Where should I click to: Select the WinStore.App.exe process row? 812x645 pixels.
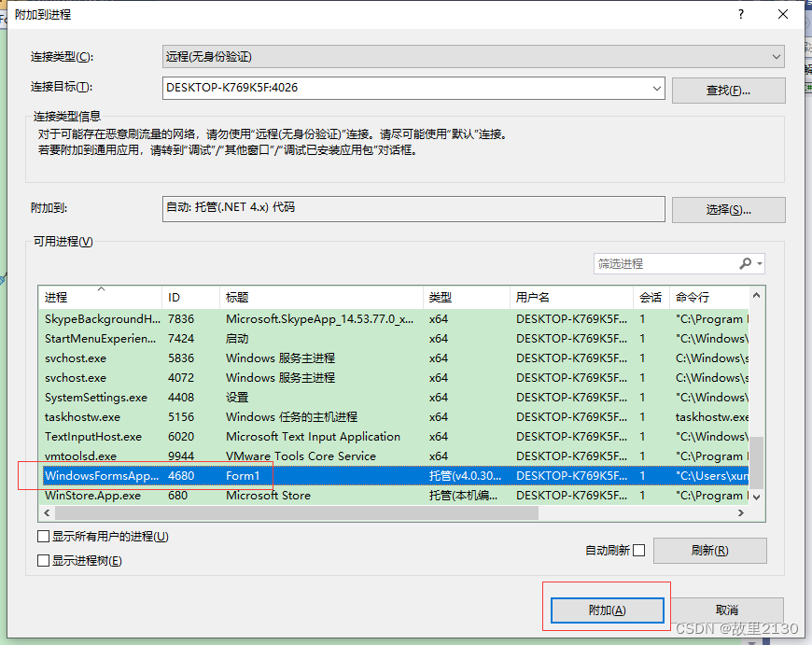[395, 496]
